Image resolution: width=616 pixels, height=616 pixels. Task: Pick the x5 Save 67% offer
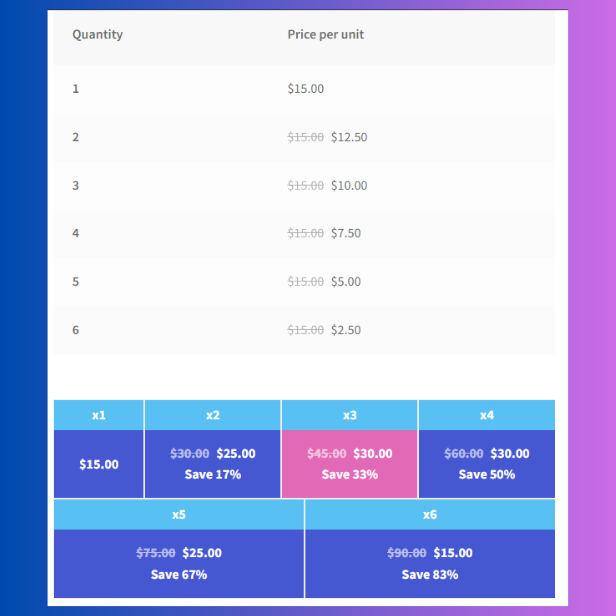point(179,563)
